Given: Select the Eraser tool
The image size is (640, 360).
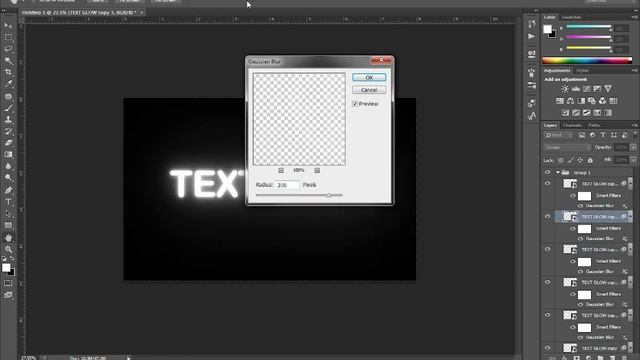Looking at the screenshot, I should click(x=8, y=143).
